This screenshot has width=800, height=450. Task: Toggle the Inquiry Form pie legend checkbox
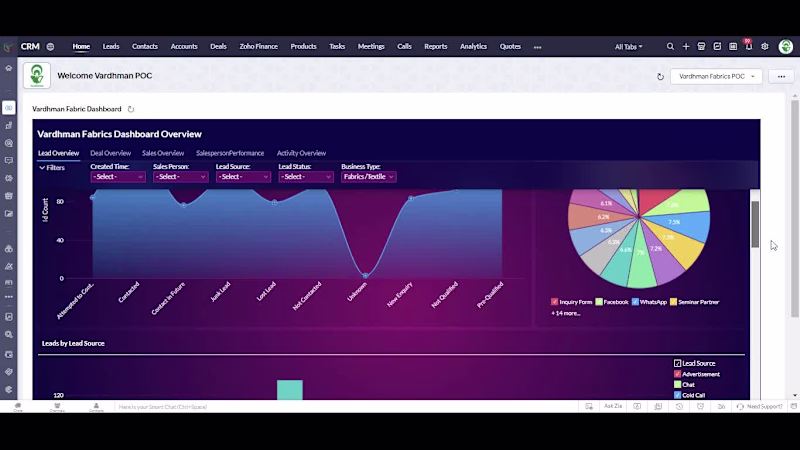pyautogui.click(x=555, y=302)
